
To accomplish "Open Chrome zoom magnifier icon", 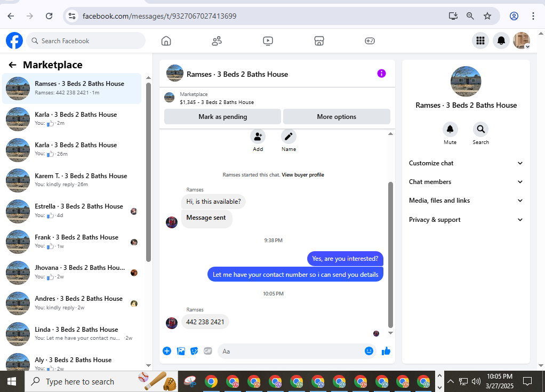I will click(x=470, y=16).
